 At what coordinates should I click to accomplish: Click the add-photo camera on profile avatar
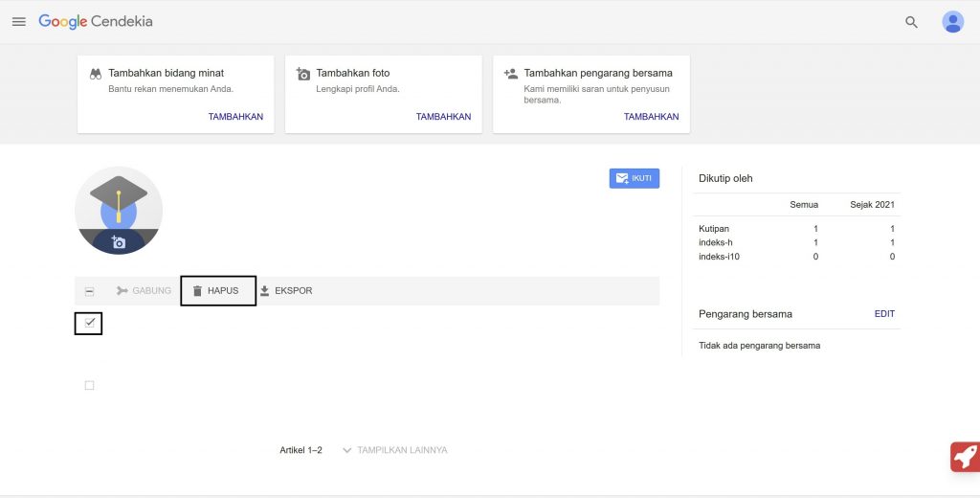click(119, 242)
